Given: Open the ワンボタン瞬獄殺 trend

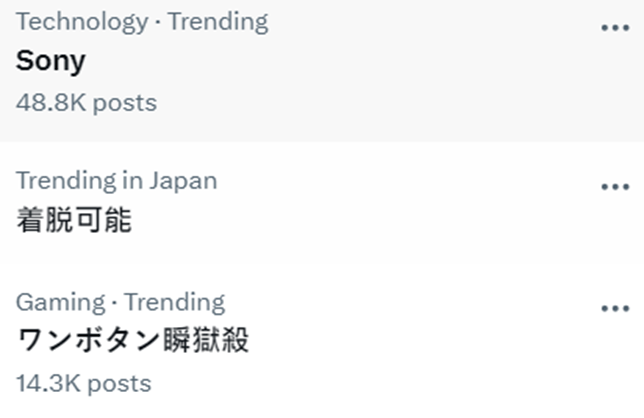Looking at the screenshot, I should click(132, 341).
